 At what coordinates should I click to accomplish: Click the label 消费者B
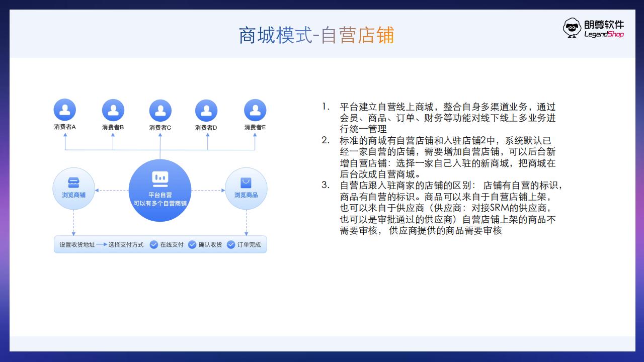113,127
